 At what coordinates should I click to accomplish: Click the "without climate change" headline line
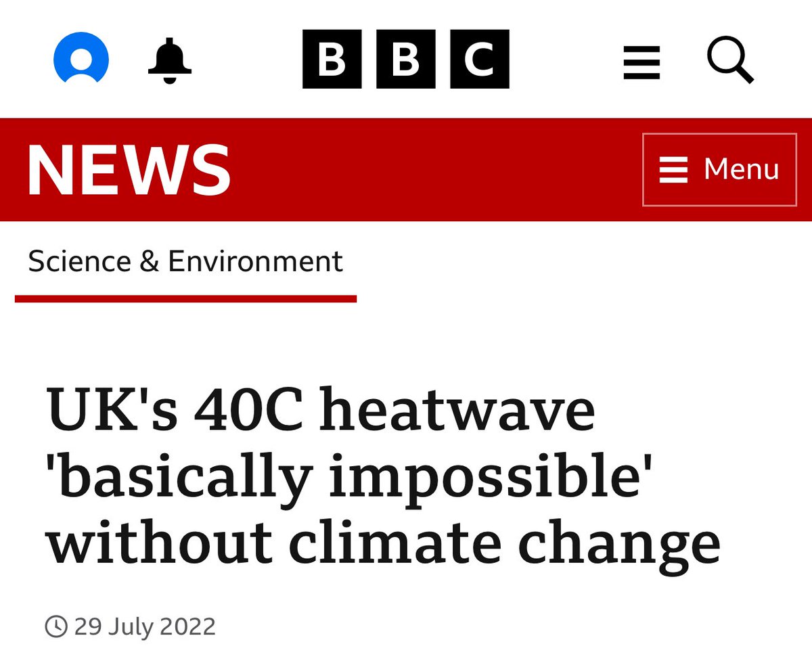(383, 543)
